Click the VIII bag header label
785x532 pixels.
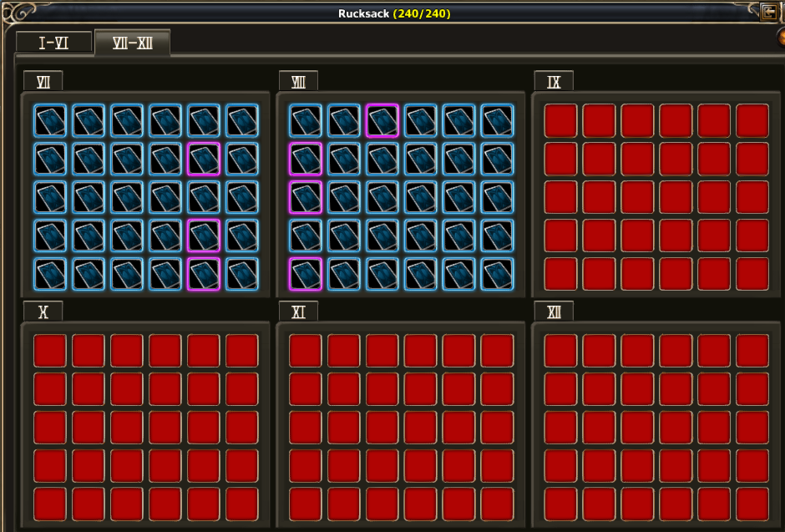(298, 81)
